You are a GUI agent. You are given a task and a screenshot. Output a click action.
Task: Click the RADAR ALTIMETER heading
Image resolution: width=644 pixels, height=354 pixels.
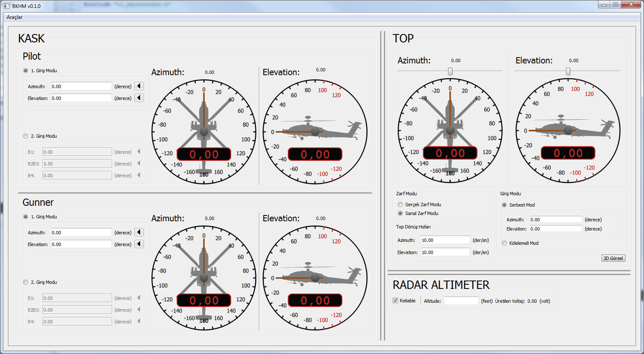[441, 285]
